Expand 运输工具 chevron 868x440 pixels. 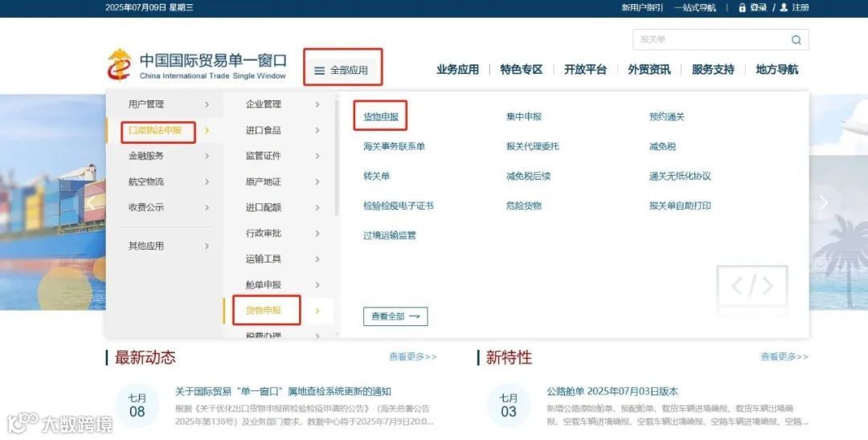pos(317,259)
